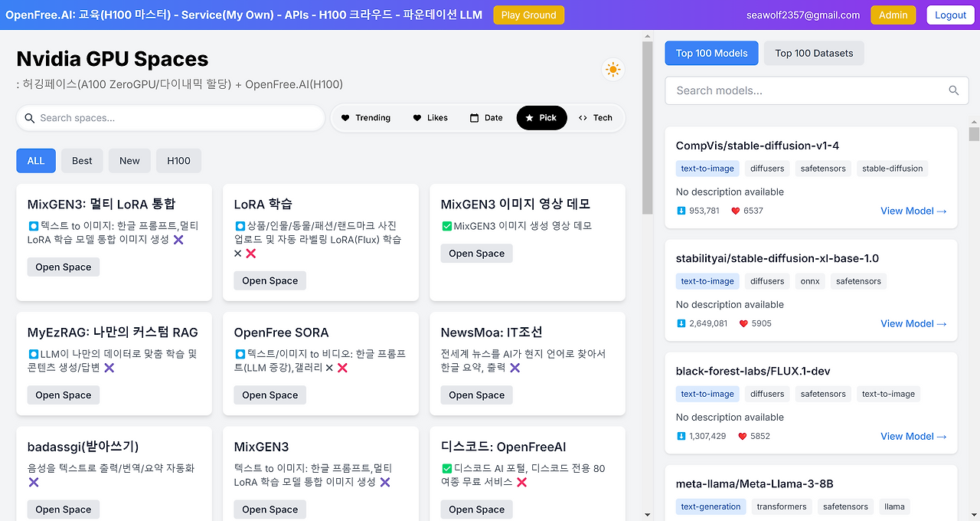Click purple X icon on MyEzRAG card
The image size is (980, 521).
pos(109,368)
